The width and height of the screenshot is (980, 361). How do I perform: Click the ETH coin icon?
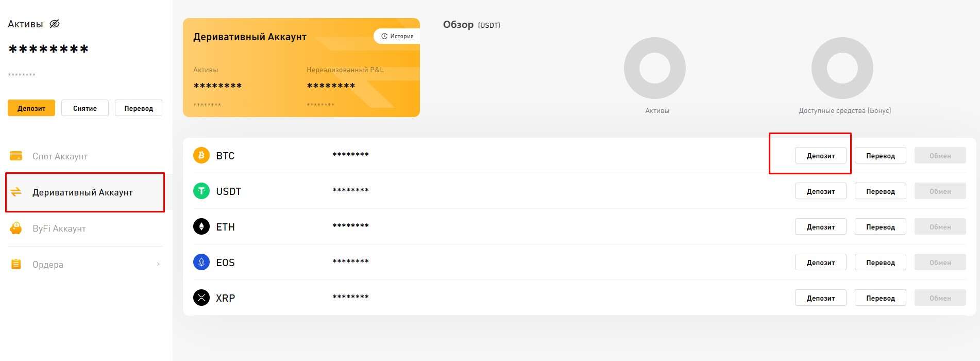(x=201, y=226)
